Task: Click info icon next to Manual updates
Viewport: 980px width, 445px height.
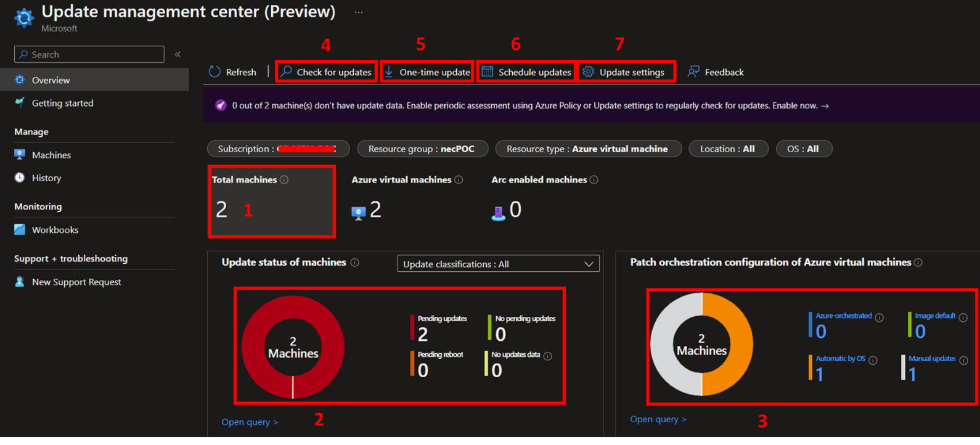Action: [963, 360]
